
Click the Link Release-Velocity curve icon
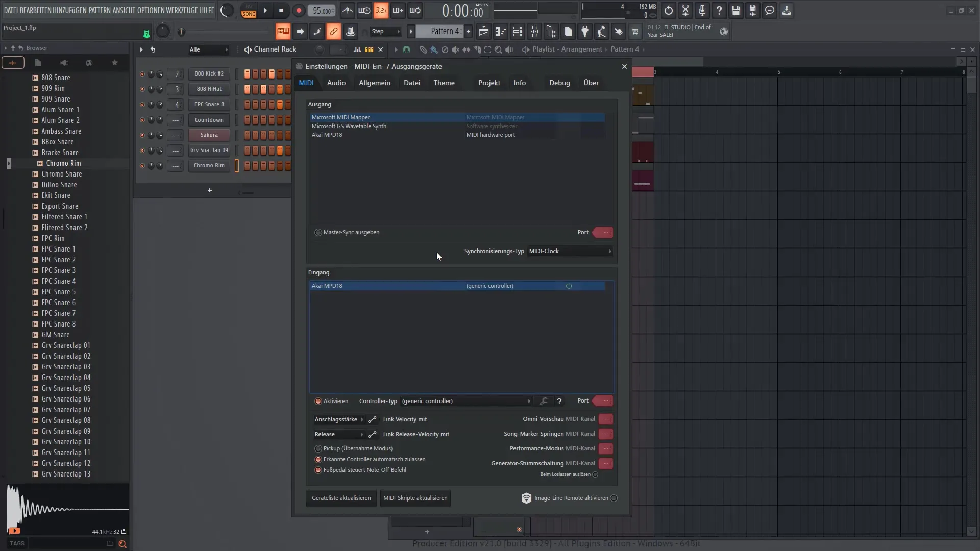point(372,434)
